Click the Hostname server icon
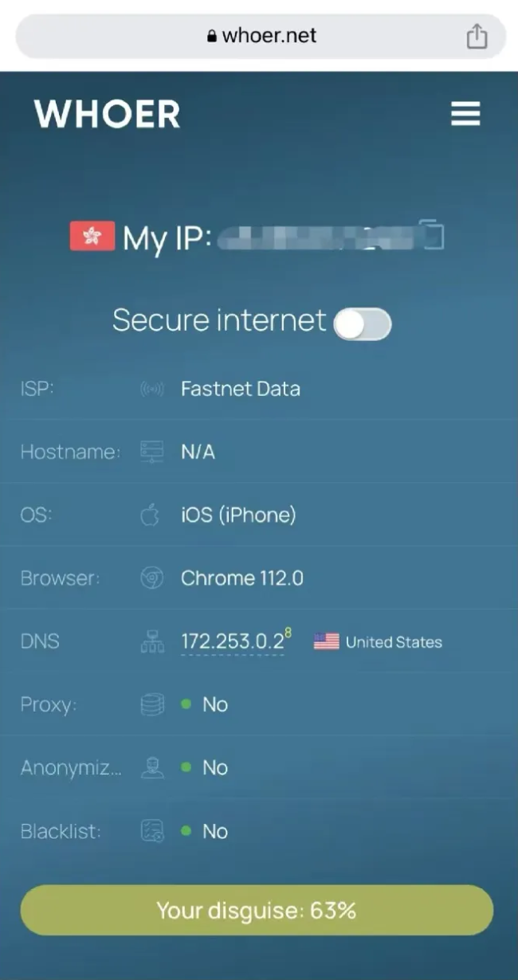Image resolution: width=518 pixels, height=980 pixels. 151,452
